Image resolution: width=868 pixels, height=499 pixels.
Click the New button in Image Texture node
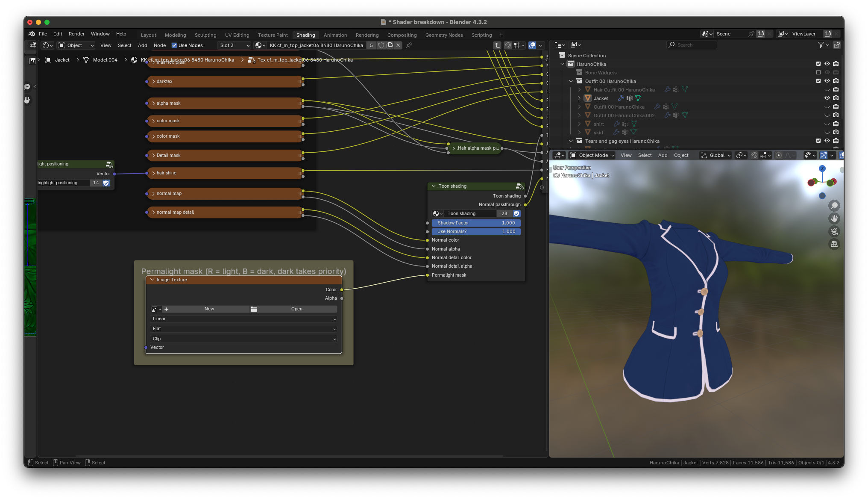[209, 309]
